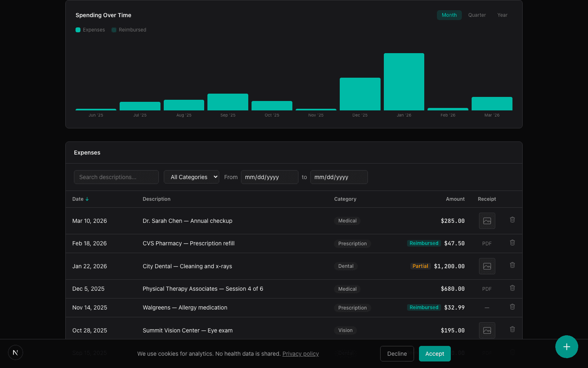The height and width of the screenshot is (368, 588).
Task: Click the Vision tag on Summit Vision row
Action: pos(345,330)
